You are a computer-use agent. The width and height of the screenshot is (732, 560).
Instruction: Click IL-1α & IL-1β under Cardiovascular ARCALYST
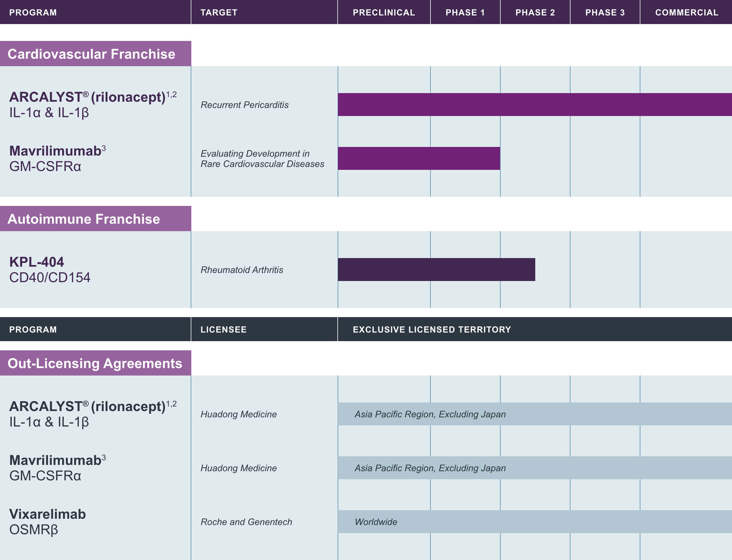(49, 113)
